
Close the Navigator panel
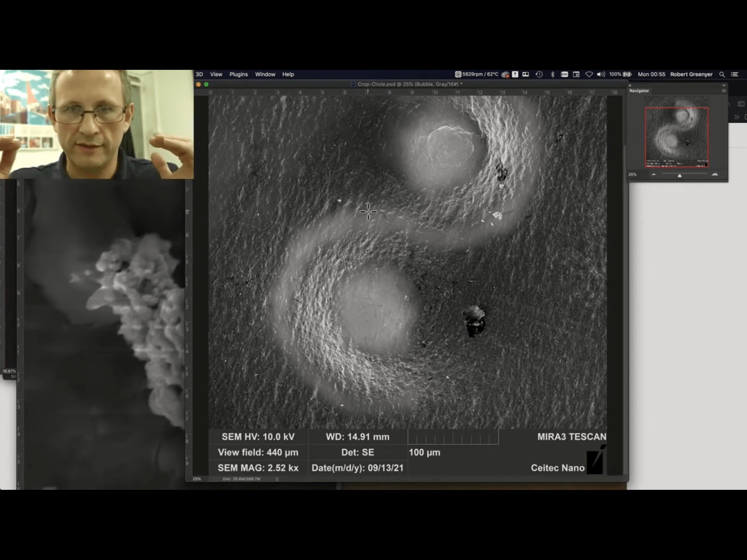coord(630,85)
